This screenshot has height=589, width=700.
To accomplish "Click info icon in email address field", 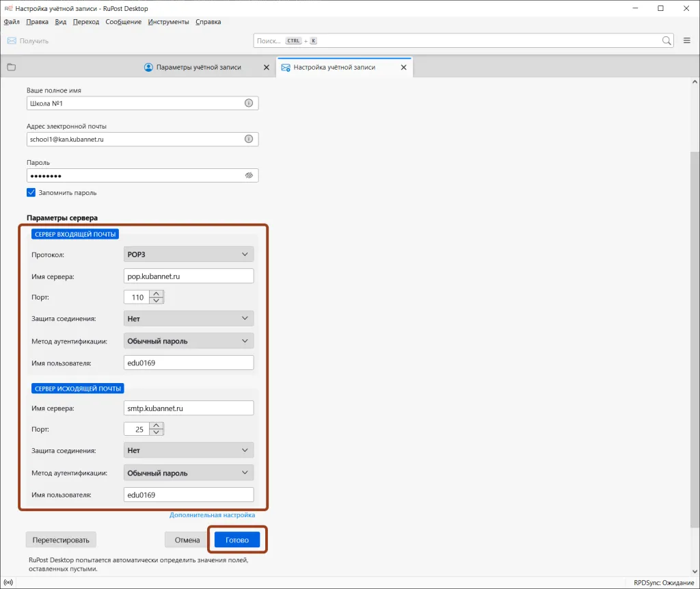I will click(x=249, y=139).
